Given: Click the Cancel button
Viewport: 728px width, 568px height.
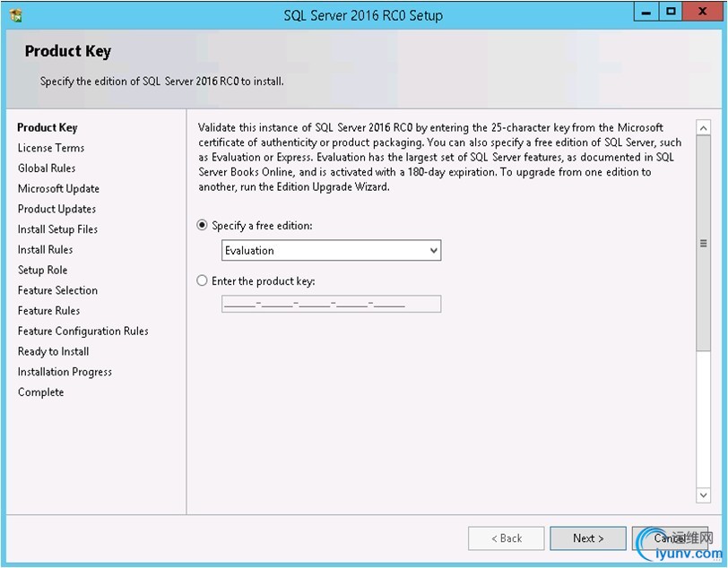Looking at the screenshot, I should 670,538.
